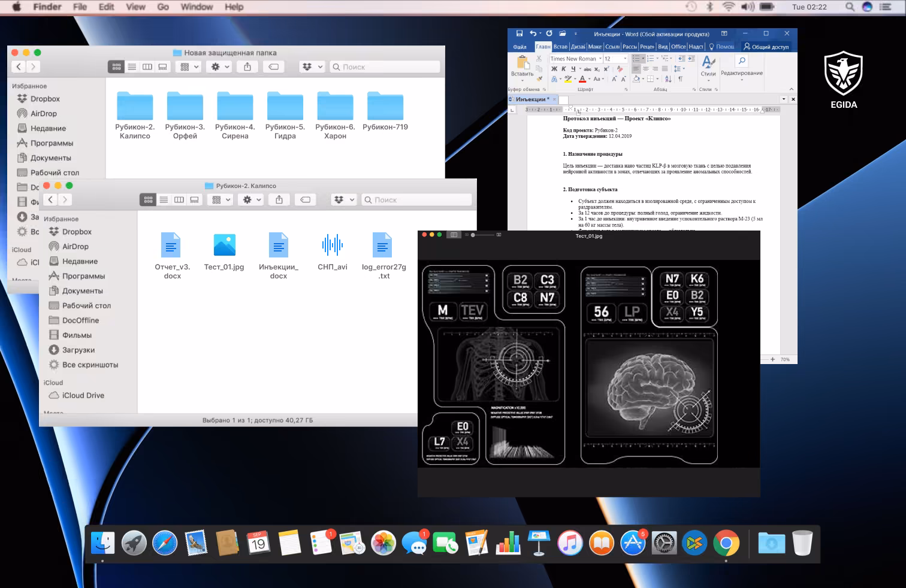906x588 pixels.
Task: Open the ribbon display options in Word's title bar
Action: [724, 34]
